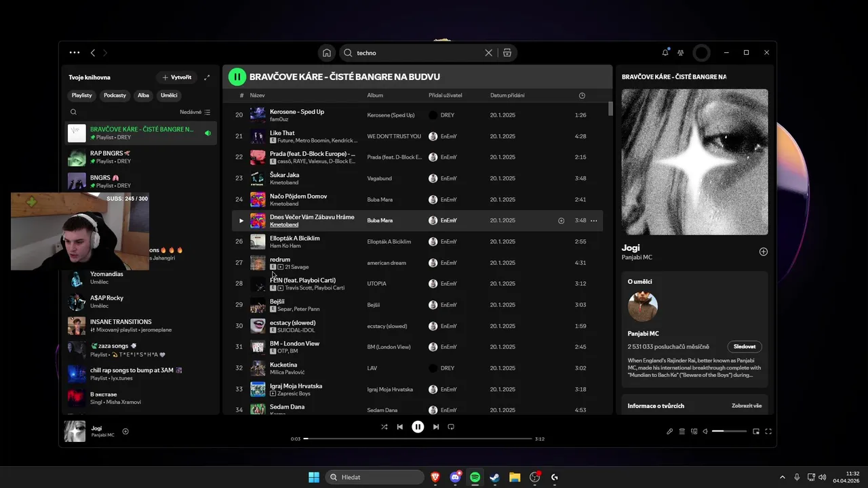Image resolution: width=868 pixels, height=488 pixels.
Task: Skip to the previous track
Action: point(399,427)
